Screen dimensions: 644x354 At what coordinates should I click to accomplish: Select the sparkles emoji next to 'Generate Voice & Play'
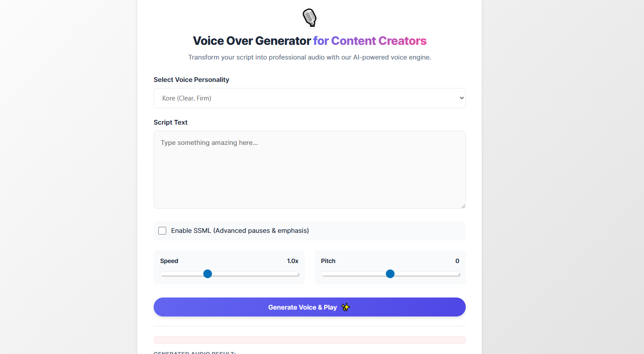click(345, 307)
